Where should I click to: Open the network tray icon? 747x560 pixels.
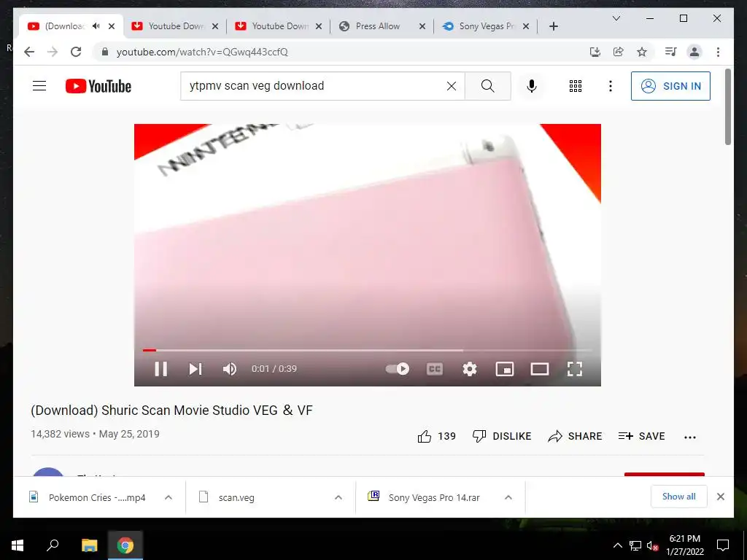tap(635, 545)
